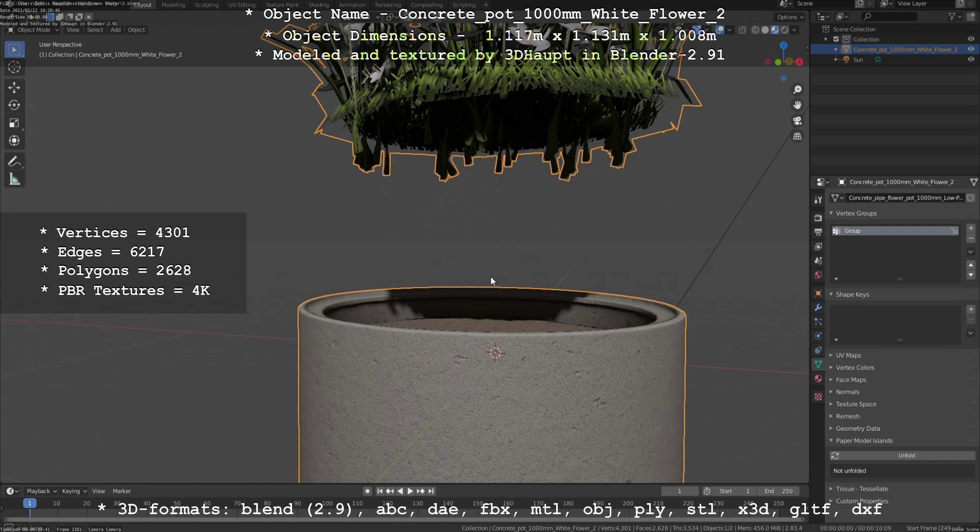Switch to wireframe viewport shading
980x532 pixels.
756,30
